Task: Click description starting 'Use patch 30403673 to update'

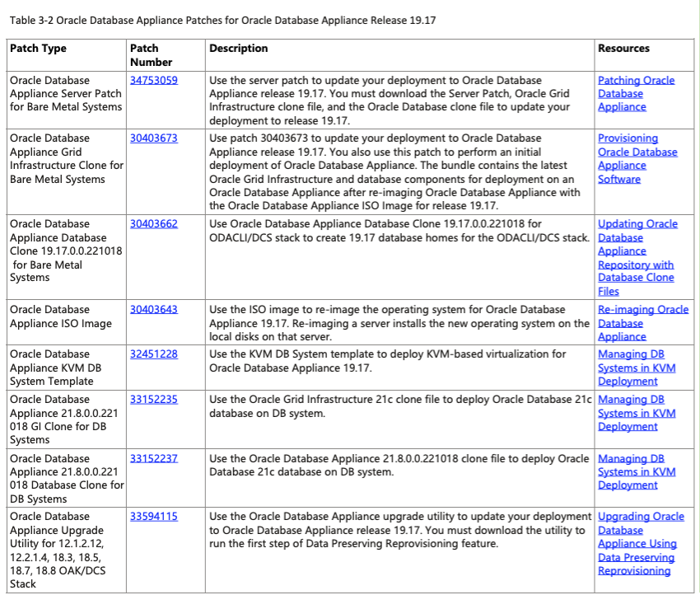Action: tap(394, 172)
